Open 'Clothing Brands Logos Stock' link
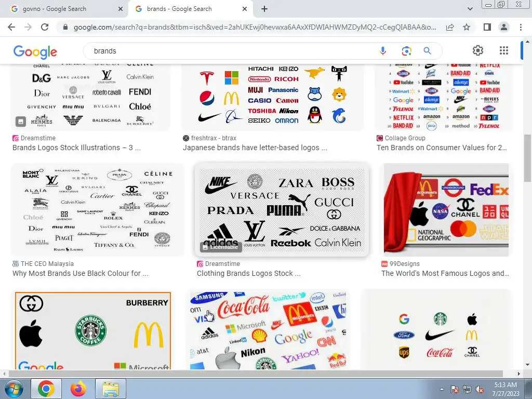This screenshot has height=399, width=532. click(249, 273)
